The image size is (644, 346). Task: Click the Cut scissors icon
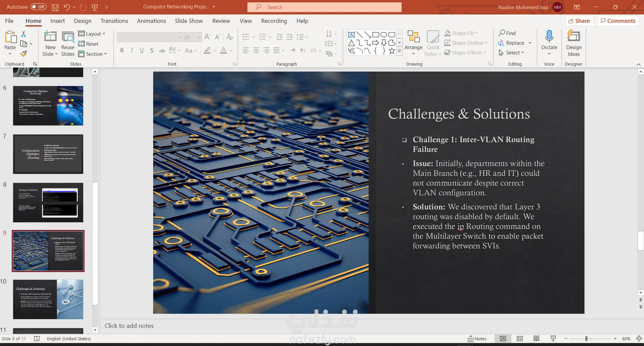(x=24, y=34)
